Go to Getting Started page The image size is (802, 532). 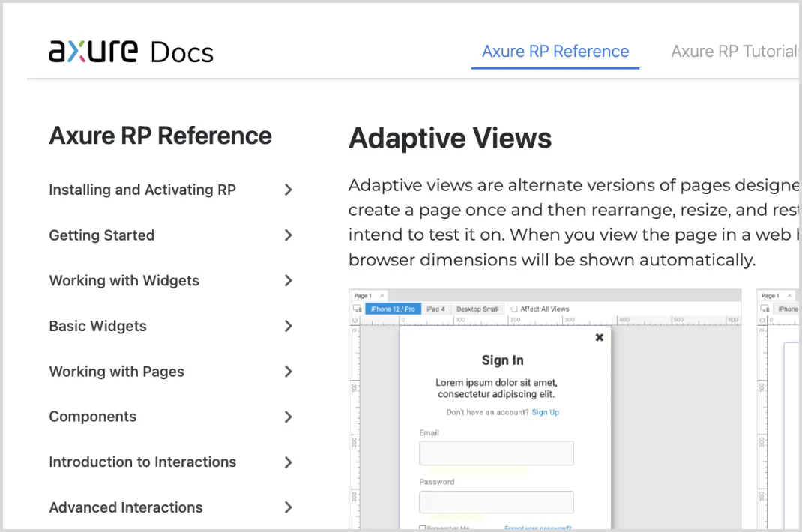click(102, 235)
